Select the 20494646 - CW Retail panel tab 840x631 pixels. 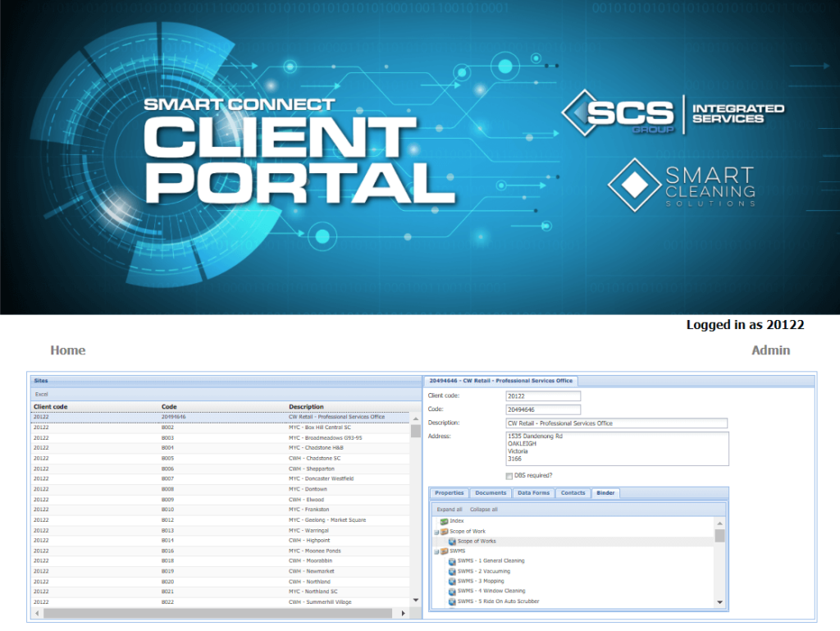[x=500, y=381]
